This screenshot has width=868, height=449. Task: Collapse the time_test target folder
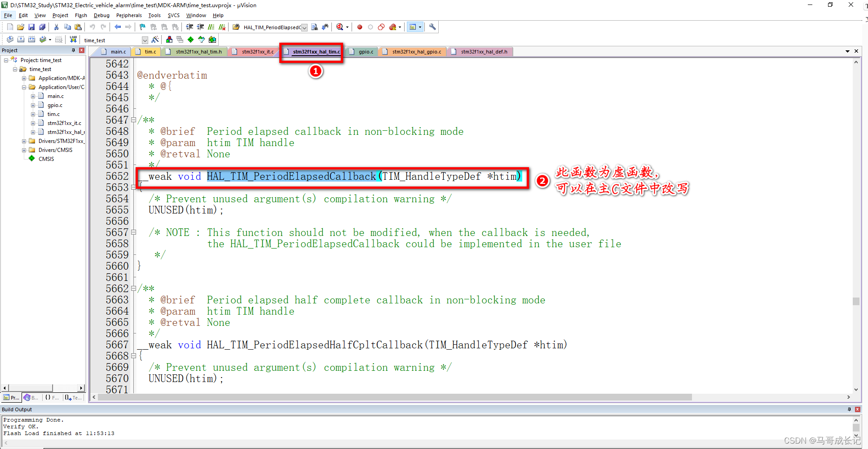[x=15, y=69]
